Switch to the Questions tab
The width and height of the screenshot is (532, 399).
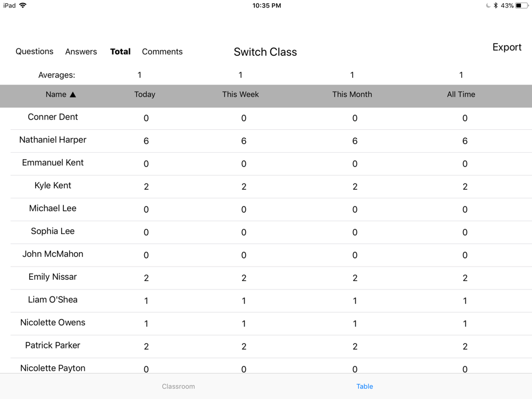pyautogui.click(x=34, y=51)
